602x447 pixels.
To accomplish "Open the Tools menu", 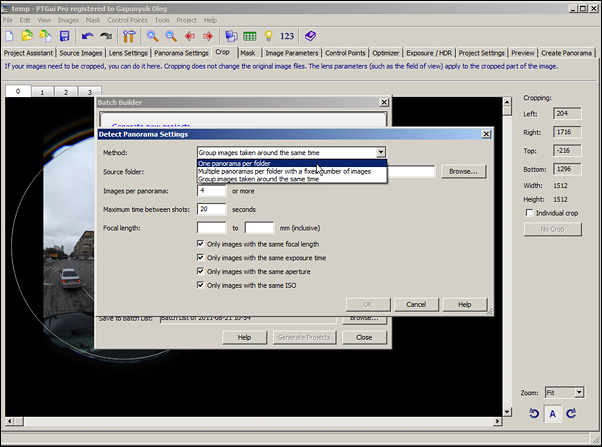I will tap(162, 20).
